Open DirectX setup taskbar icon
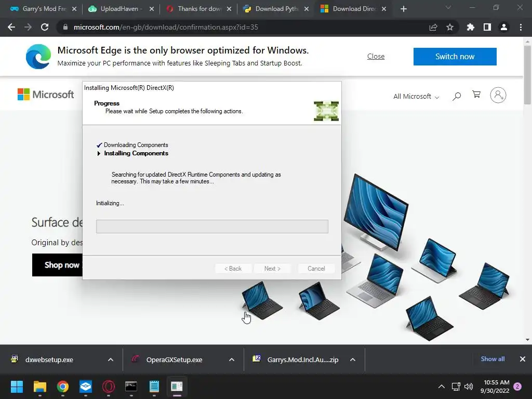 click(177, 387)
